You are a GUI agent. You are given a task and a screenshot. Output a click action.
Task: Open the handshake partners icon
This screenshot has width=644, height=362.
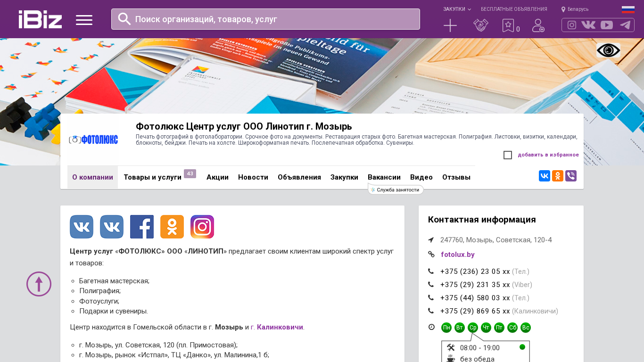pyautogui.click(x=481, y=25)
